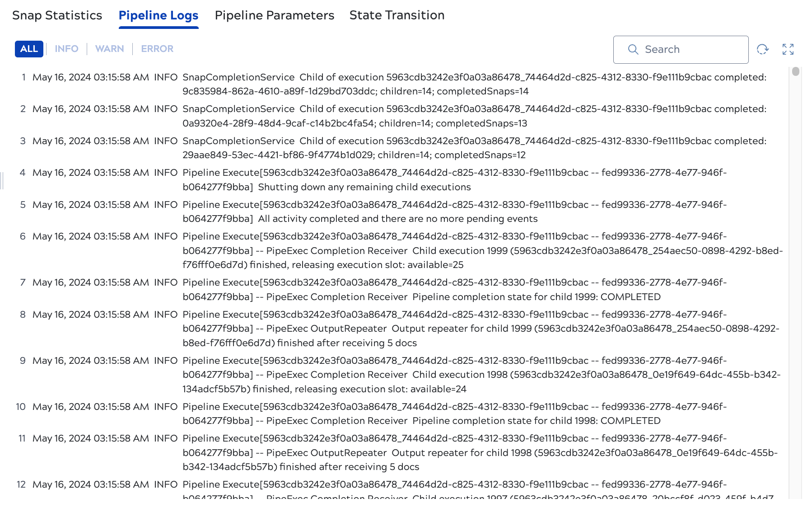812x508 pixels.
Task: Click the magnifier icon in the search box
Action: pyautogui.click(x=633, y=50)
